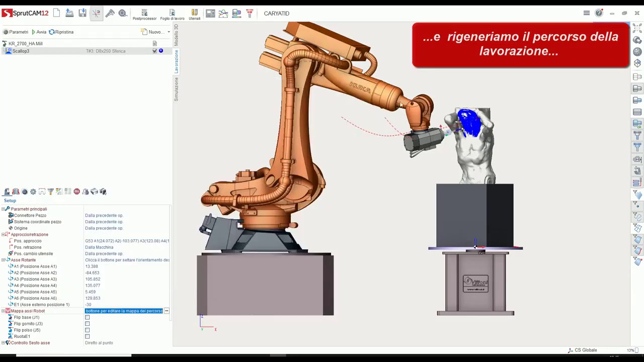Select the Connettore Pezzo row
The width and height of the screenshot is (644, 362).
click(x=86, y=215)
